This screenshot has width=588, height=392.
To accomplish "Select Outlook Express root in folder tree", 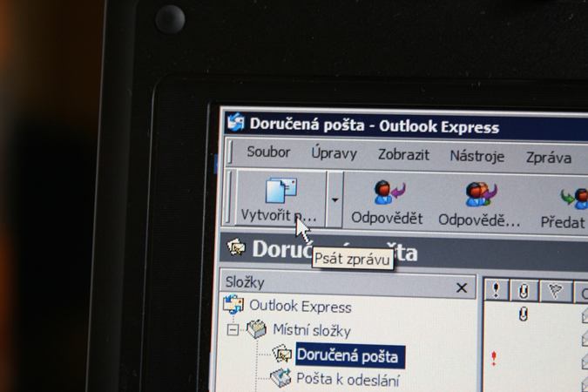I will pos(301,307).
